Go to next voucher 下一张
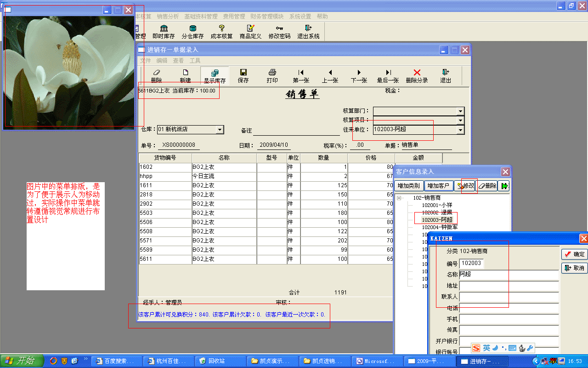Screen dimensions: 588x368 pyautogui.click(x=359, y=76)
